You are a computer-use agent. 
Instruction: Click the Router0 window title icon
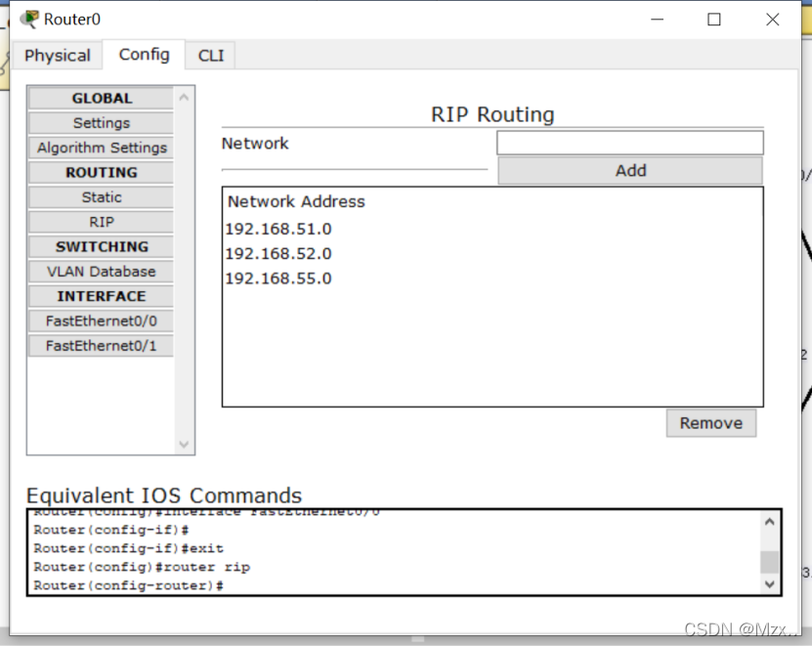coord(29,19)
